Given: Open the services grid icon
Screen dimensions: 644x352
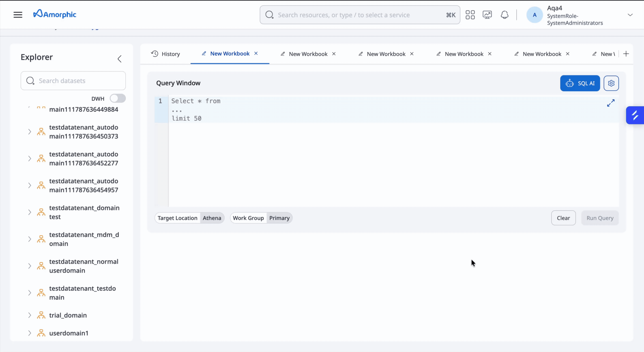Looking at the screenshot, I should 470,15.
